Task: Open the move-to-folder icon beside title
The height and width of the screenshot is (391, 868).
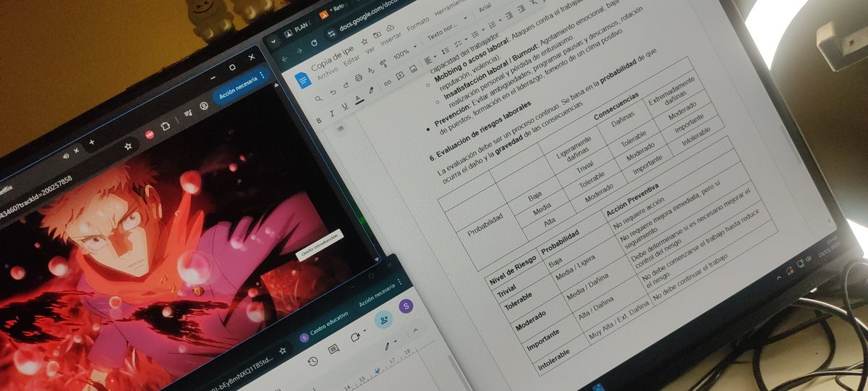Action: click(x=377, y=35)
